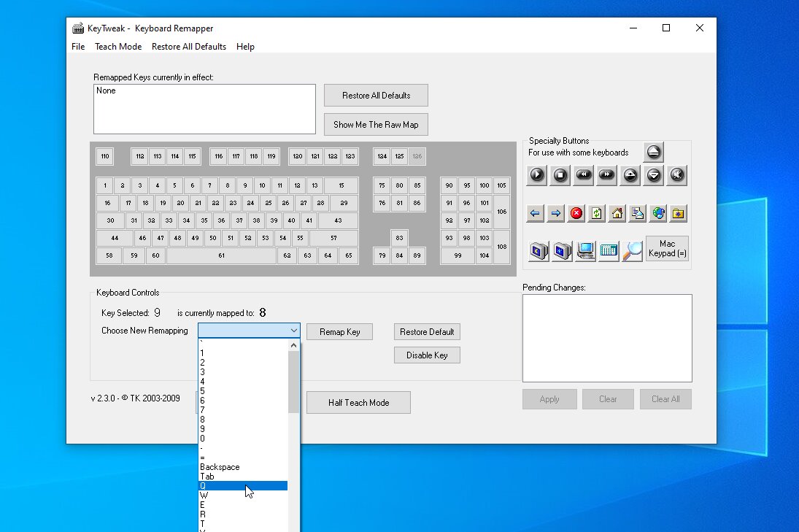The width and height of the screenshot is (799, 532).
Task: Click the Calculator specialty button
Action: coord(609,250)
